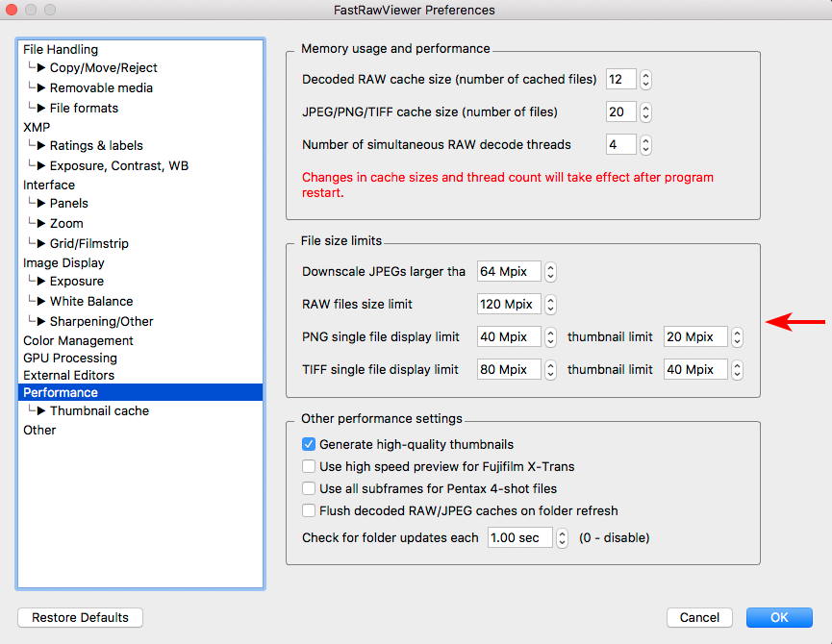This screenshot has height=644, width=832.
Task: Select Color Management in sidebar
Action: 78,341
